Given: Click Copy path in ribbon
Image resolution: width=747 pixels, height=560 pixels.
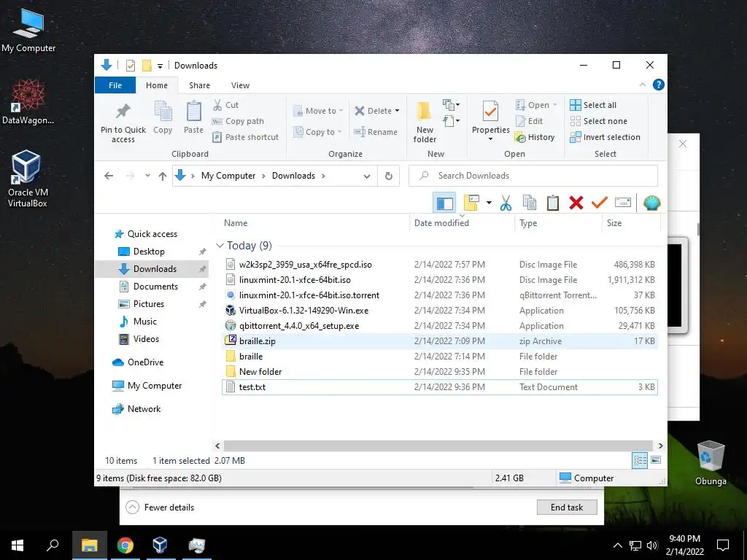Looking at the screenshot, I should tap(238, 121).
